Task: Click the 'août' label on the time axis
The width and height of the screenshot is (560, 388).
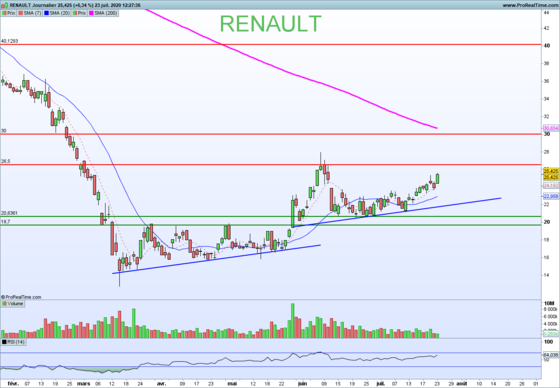Action: point(461,384)
